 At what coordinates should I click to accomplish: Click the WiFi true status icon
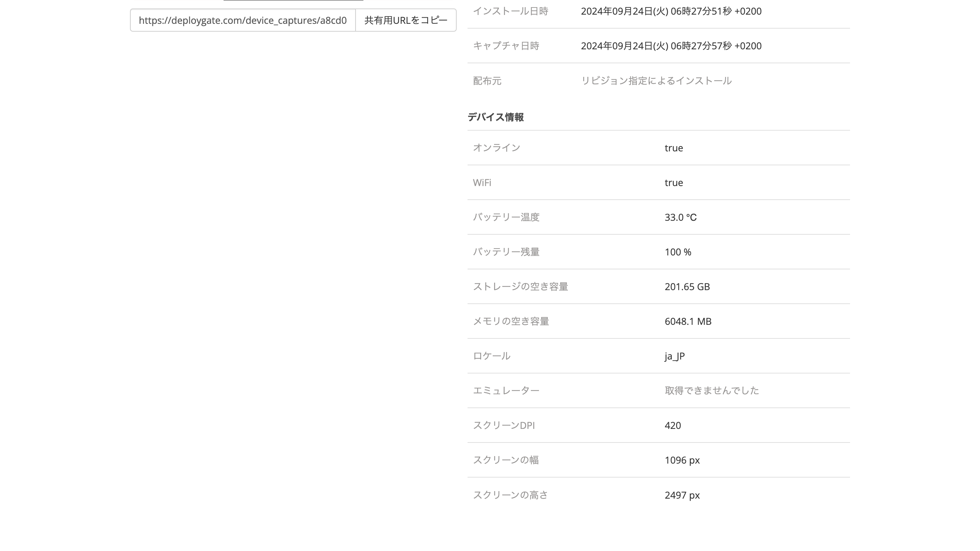pyautogui.click(x=674, y=182)
